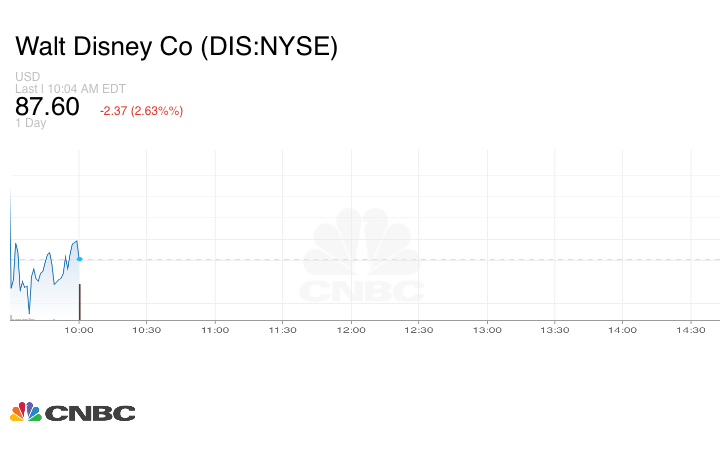720x450 pixels.
Task: Click the 12:00 time axis label
Action: [x=351, y=330]
